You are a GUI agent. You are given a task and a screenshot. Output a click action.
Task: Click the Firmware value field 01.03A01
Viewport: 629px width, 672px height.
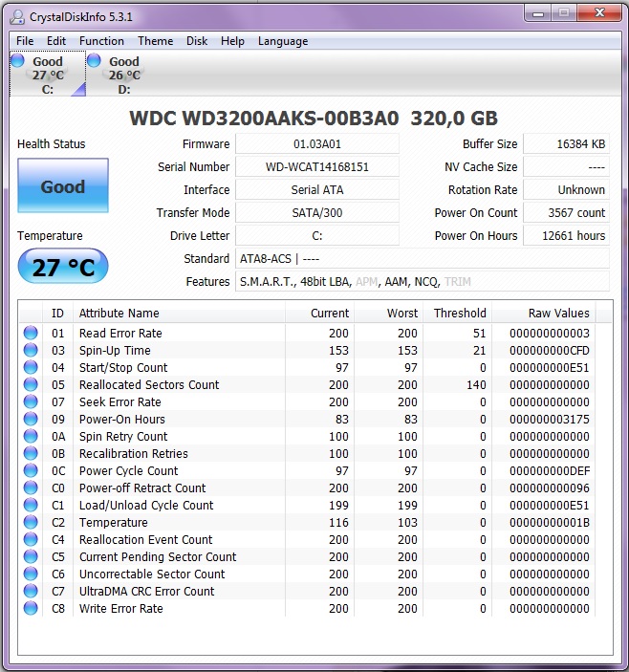[317, 144]
